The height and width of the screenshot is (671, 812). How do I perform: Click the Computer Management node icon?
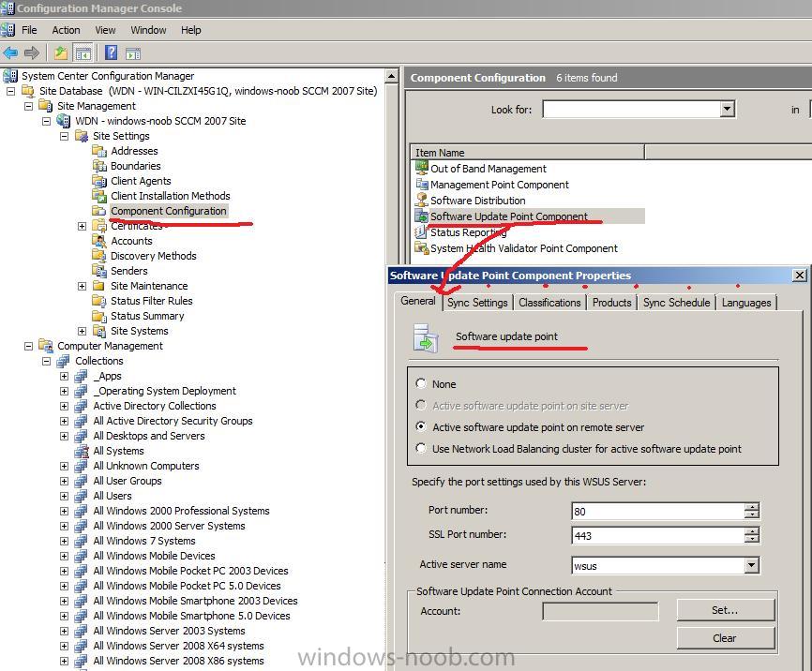46,346
